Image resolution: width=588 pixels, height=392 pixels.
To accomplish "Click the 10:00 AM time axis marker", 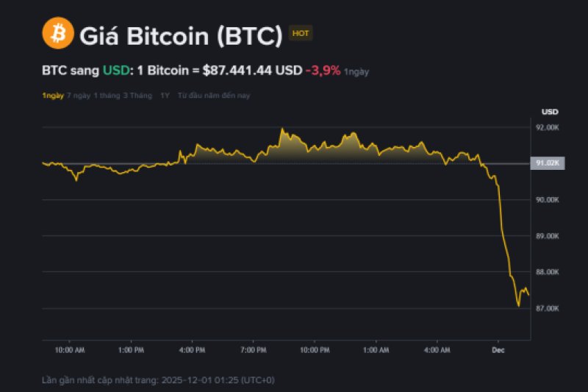I will (x=70, y=349).
